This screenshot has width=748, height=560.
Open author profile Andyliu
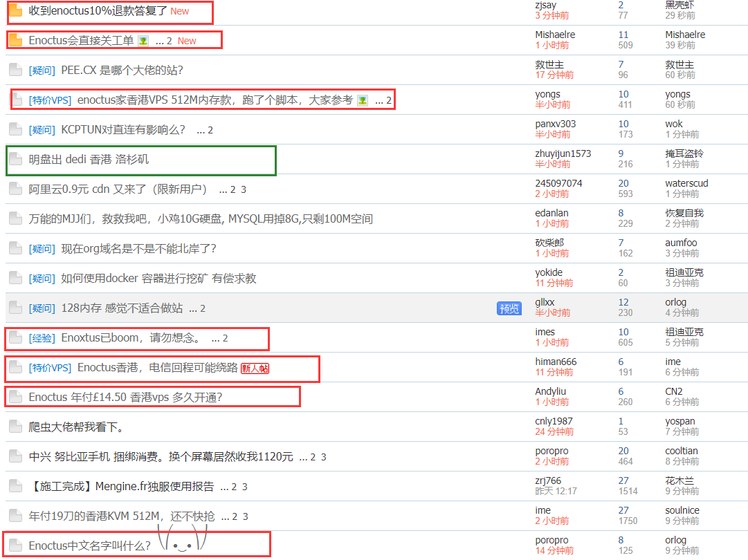tap(551, 391)
